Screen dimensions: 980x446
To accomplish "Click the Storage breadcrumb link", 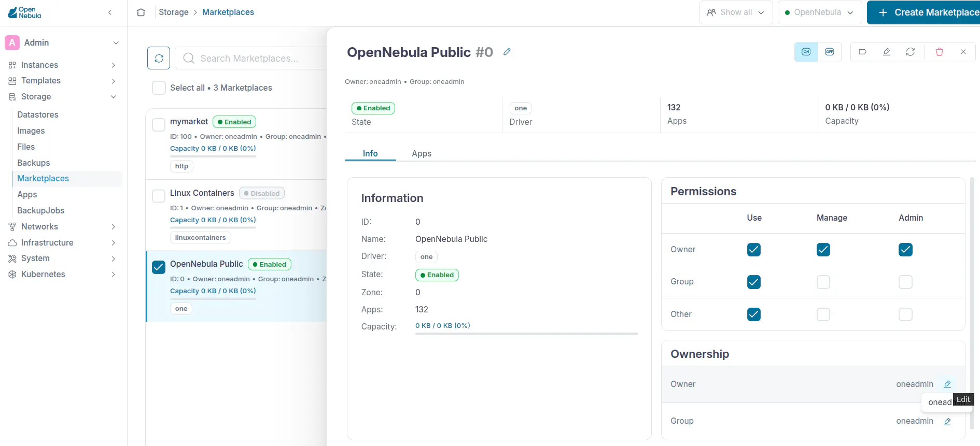I will (174, 12).
